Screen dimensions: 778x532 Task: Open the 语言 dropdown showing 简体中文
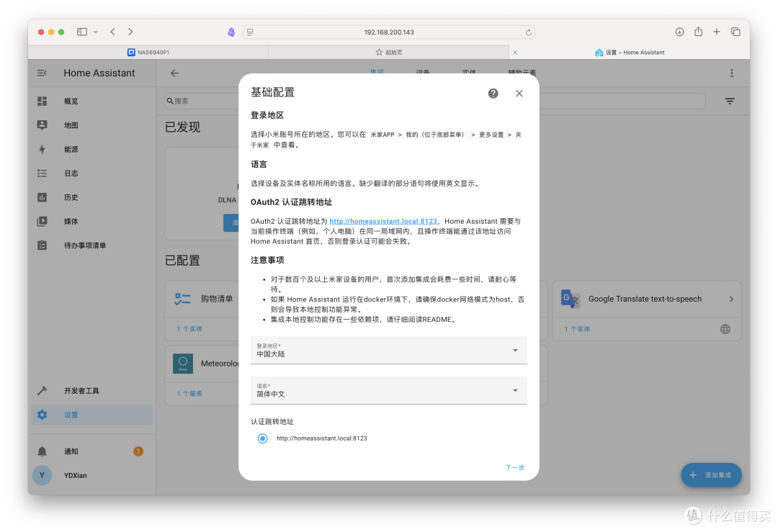pos(388,390)
